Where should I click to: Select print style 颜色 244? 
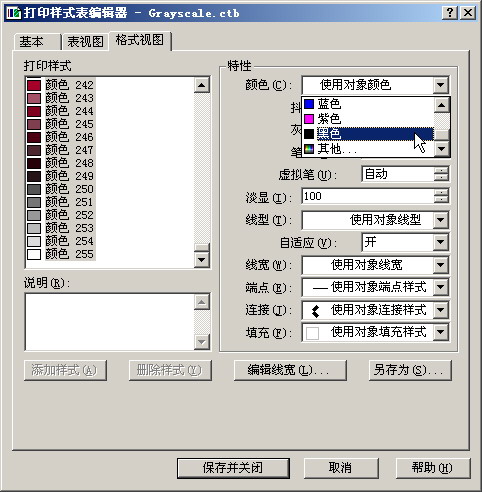61,111
